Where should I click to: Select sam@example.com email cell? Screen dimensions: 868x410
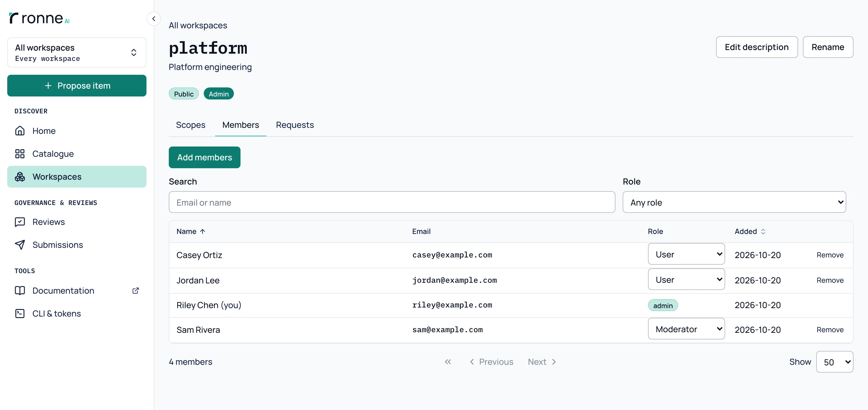pyautogui.click(x=448, y=330)
